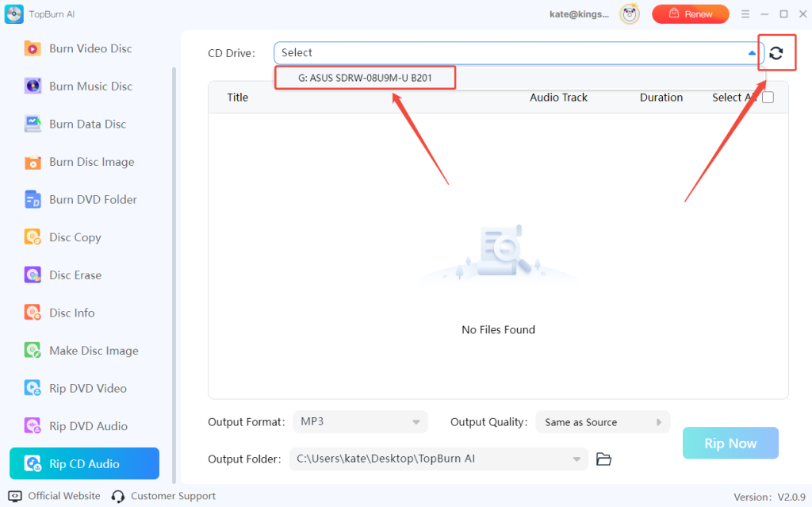Open the Make Disc Image feature
The height and width of the screenshot is (507, 812).
point(83,350)
